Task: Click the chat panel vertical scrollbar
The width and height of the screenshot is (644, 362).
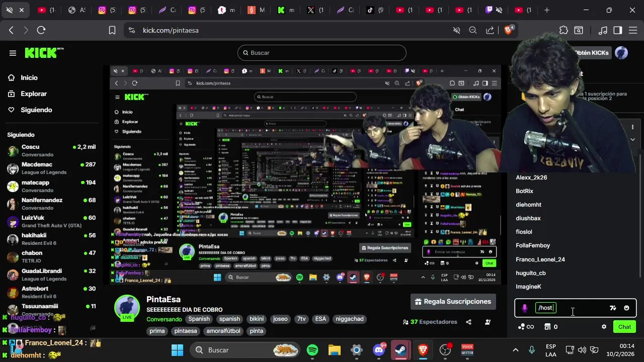Action: click(x=640, y=216)
